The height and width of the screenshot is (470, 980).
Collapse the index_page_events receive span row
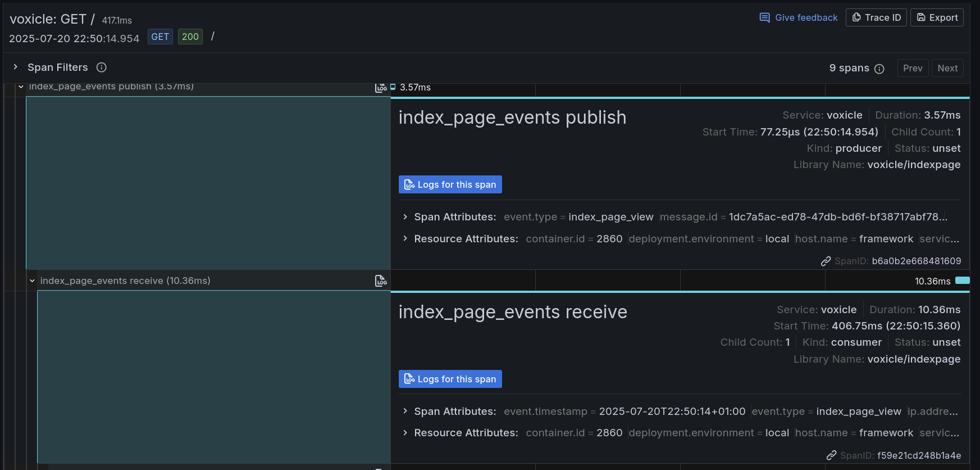[32, 281]
